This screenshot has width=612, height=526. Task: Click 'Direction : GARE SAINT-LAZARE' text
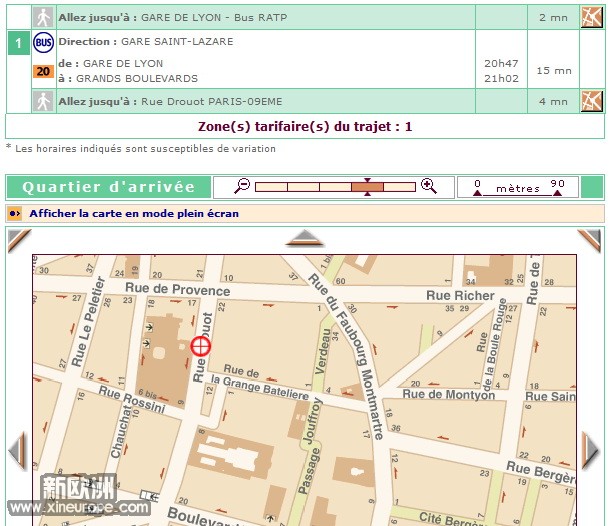click(x=146, y=41)
